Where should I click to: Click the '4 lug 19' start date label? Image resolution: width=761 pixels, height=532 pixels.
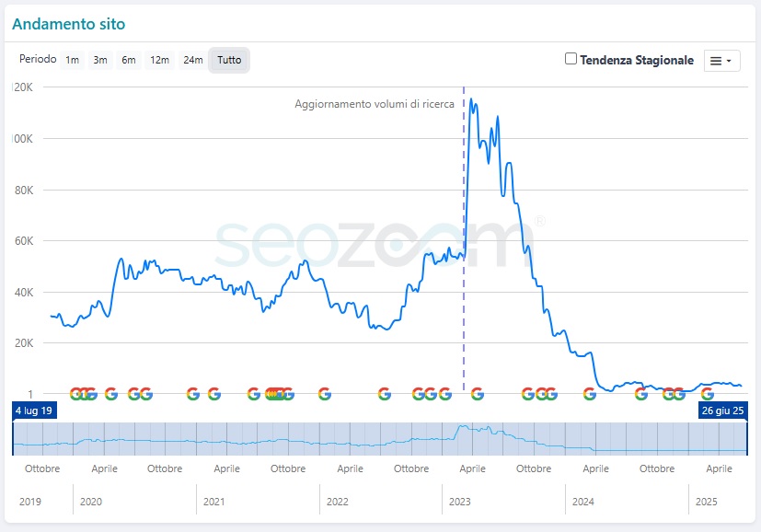[x=34, y=410]
